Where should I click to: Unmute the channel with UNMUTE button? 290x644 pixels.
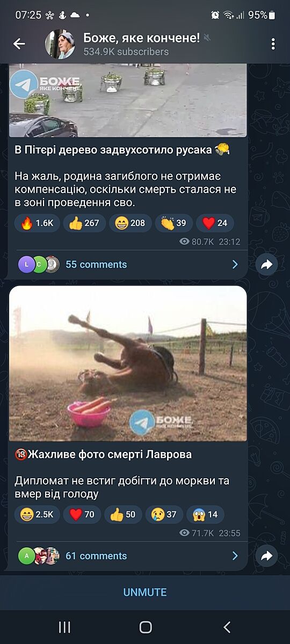point(145,592)
